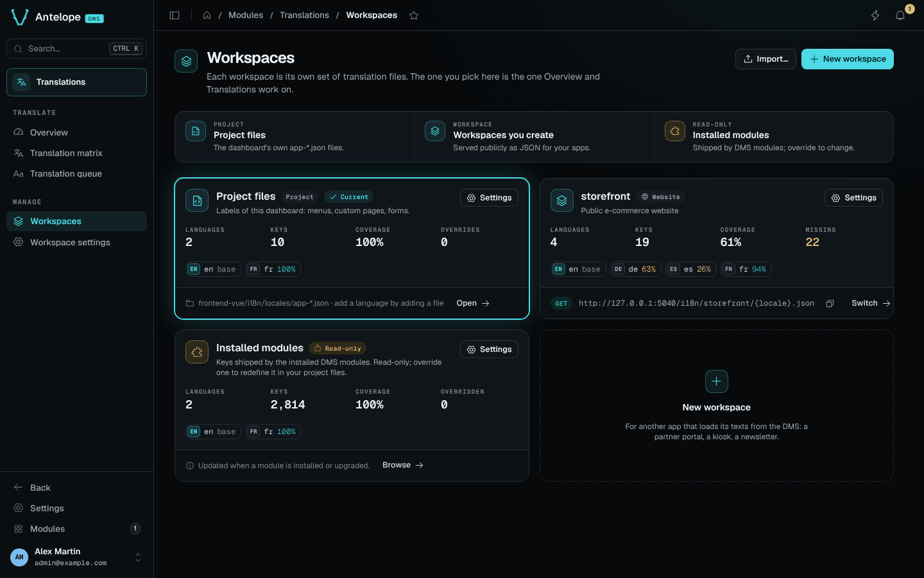Open Workspace settings in the sidebar
Screen dimensions: 924x578
tap(76, 242)
